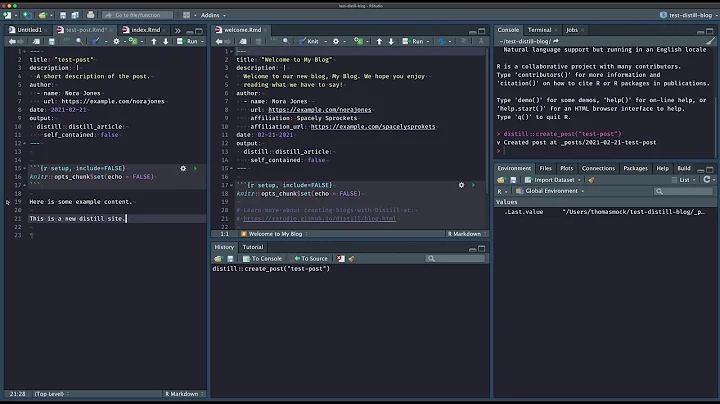Screen dimensions: 720x404
Task: Go back to the previous source location in welcome.Rmd
Action: point(219,41)
